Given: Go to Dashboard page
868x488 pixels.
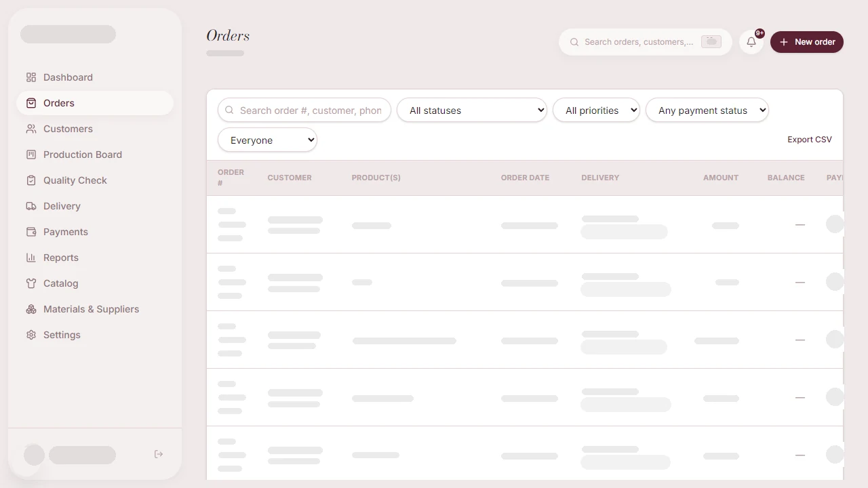Looking at the screenshot, I should click(x=95, y=77).
